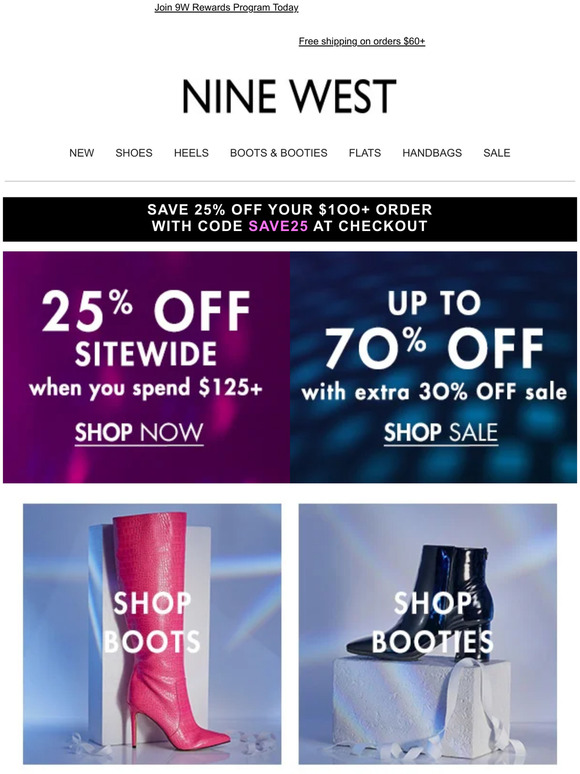Open the NEW menu item
Image resolution: width=580 pixels, height=774 pixels.
point(81,153)
